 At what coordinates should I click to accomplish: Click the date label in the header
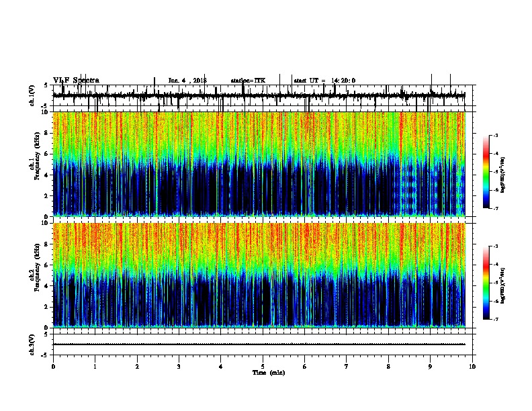click(x=187, y=81)
